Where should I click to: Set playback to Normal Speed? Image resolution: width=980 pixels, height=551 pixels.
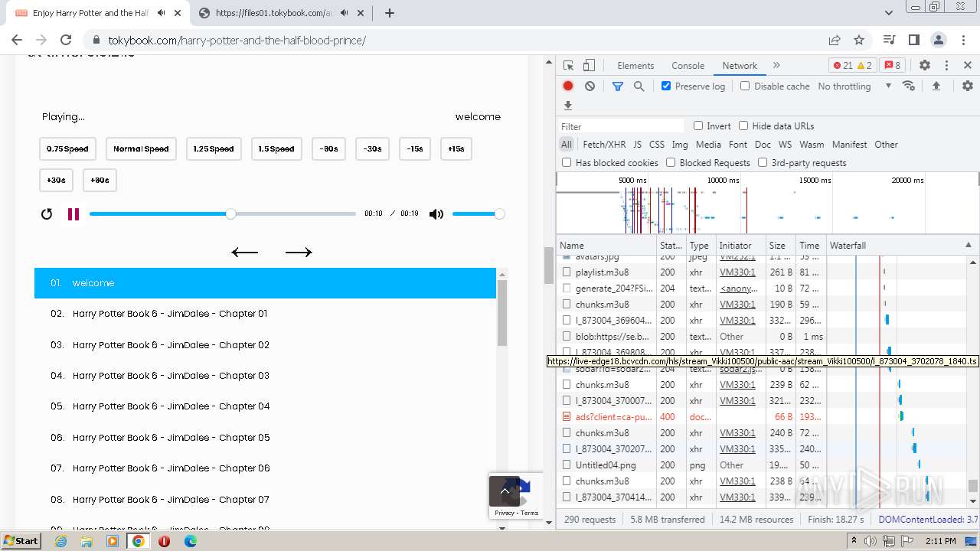point(141,149)
